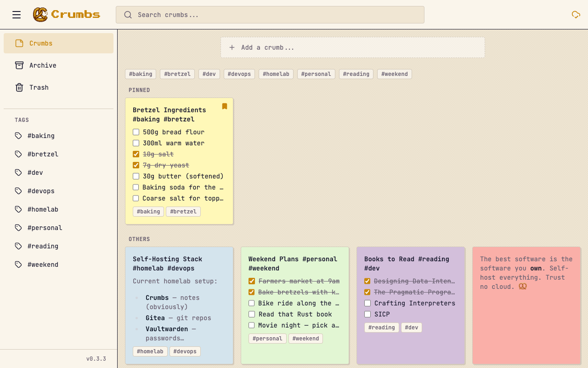Click the #weekend tag chip on Weekend Plans
This screenshot has width=588, height=368.
pos(305,339)
